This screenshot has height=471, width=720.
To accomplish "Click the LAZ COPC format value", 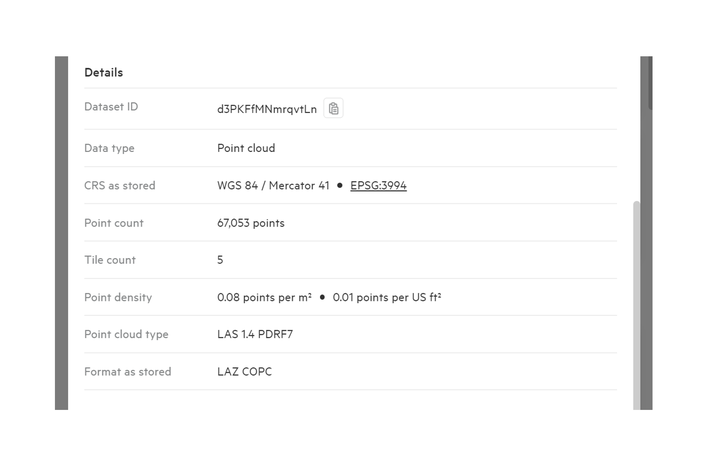I will point(244,372).
